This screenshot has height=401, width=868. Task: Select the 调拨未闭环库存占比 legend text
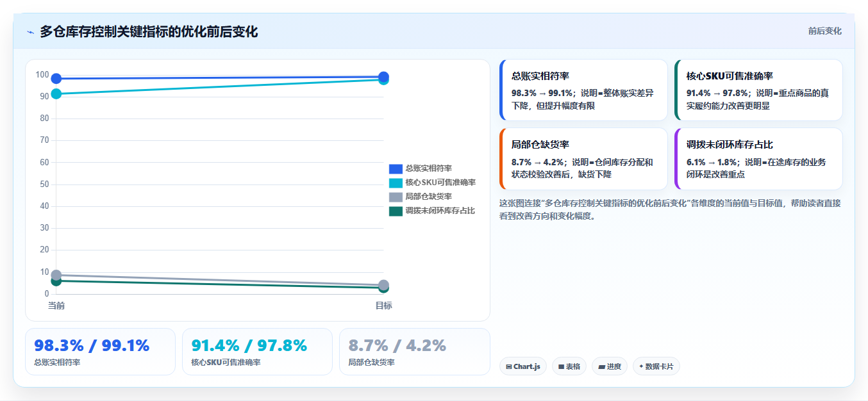440,211
